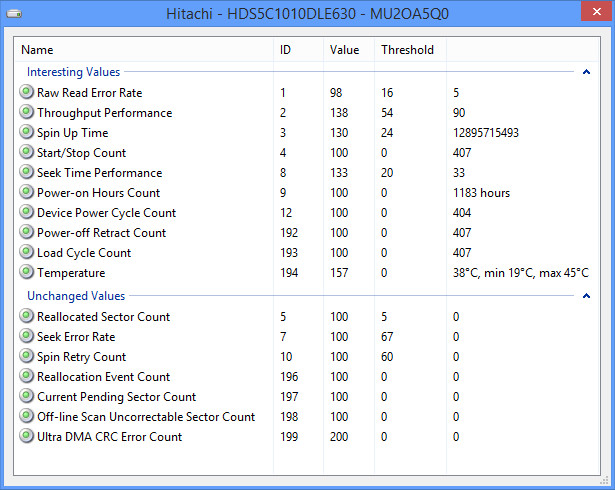Click the window resize grip at bottom corner
The image size is (615, 490).
point(605,481)
